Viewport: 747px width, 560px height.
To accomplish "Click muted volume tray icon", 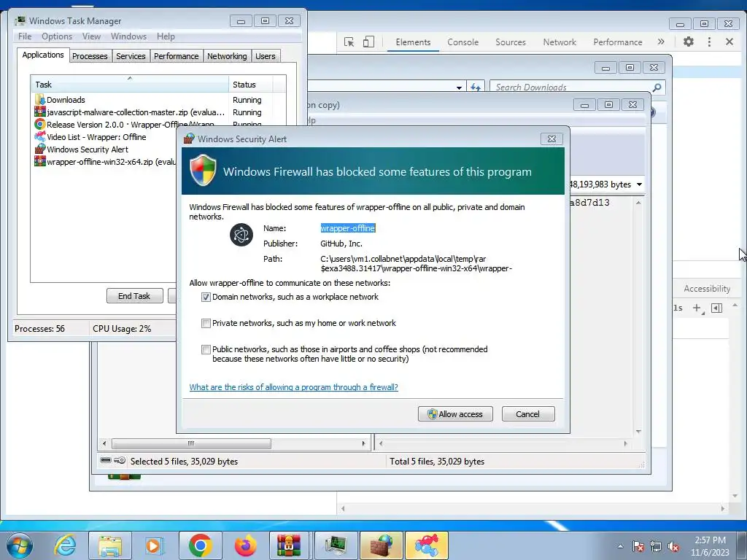I will coord(673,546).
